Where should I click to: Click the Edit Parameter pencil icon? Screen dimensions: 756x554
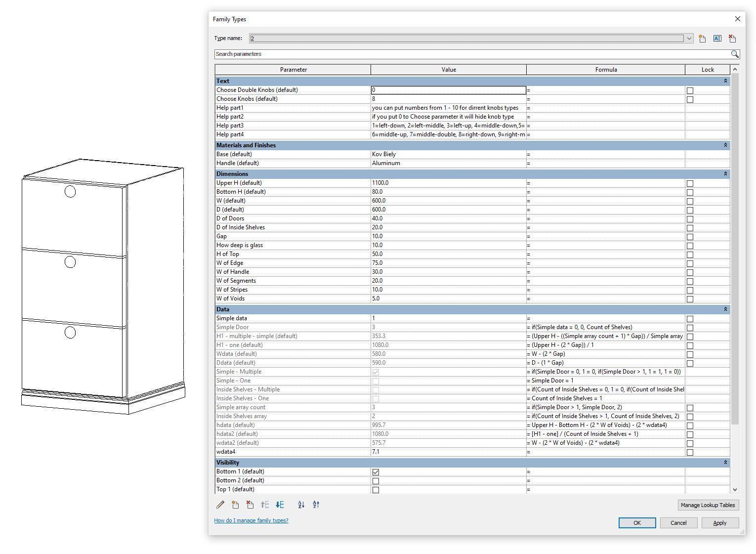click(x=220, y=505)
